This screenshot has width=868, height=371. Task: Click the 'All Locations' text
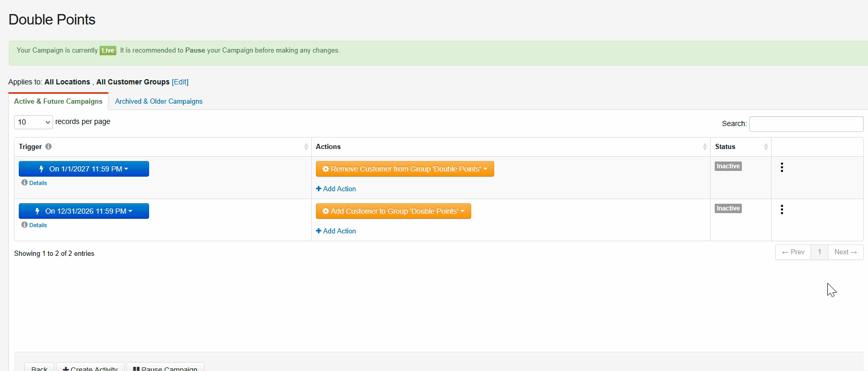click(67, 82)
